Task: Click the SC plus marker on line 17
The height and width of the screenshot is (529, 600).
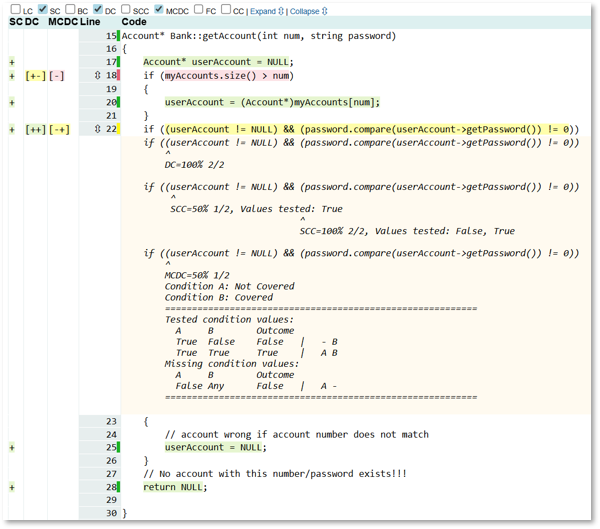Action: pyautogui.click(x=12, y=62)
